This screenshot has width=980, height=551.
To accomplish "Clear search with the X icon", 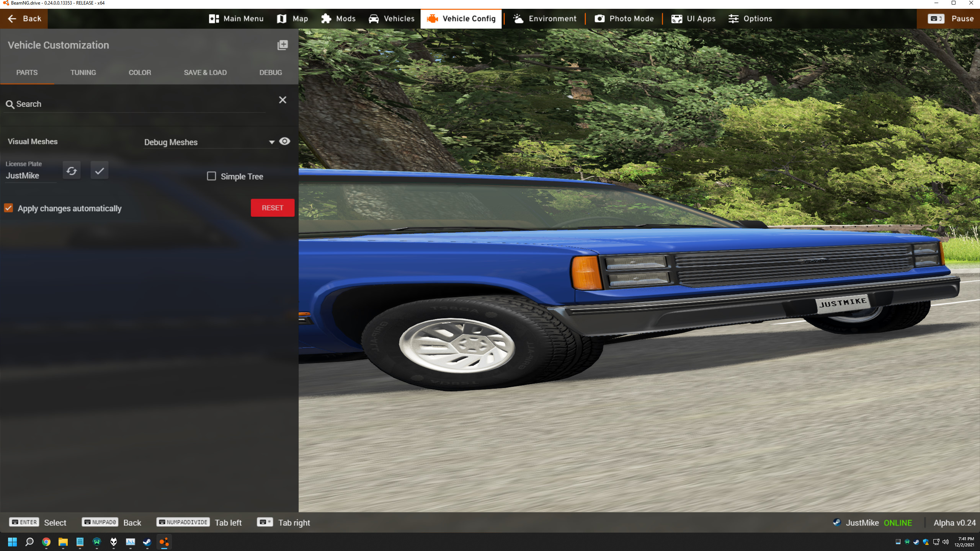I will 283,100.
